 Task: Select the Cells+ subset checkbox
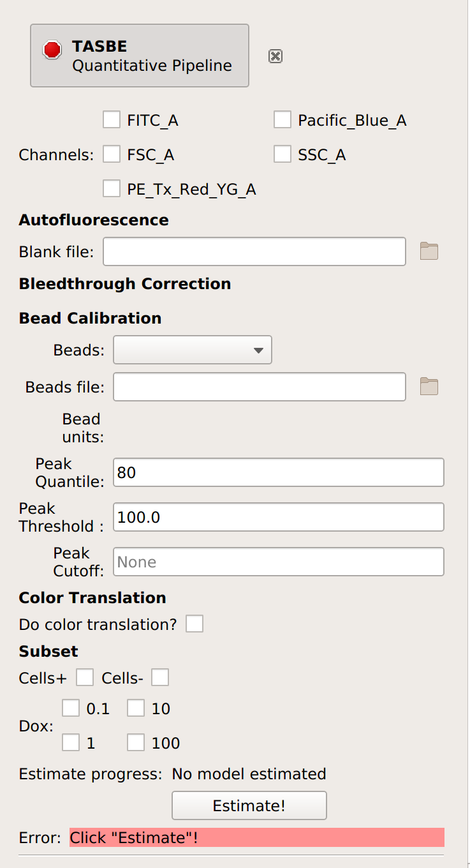tap(85, 677)
